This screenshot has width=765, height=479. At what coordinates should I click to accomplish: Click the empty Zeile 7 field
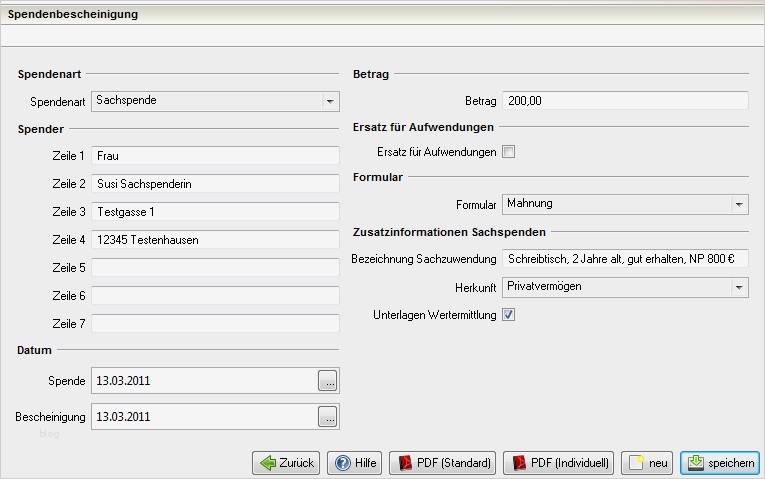click(x=215, y=323)
